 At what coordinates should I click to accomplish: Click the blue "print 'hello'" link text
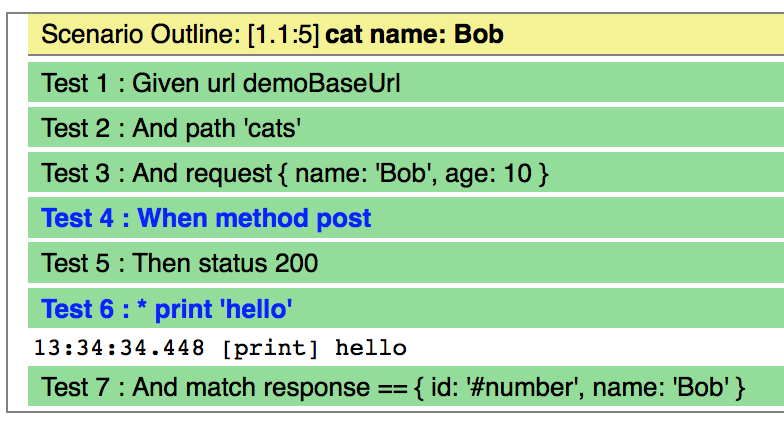pos(223,309)
